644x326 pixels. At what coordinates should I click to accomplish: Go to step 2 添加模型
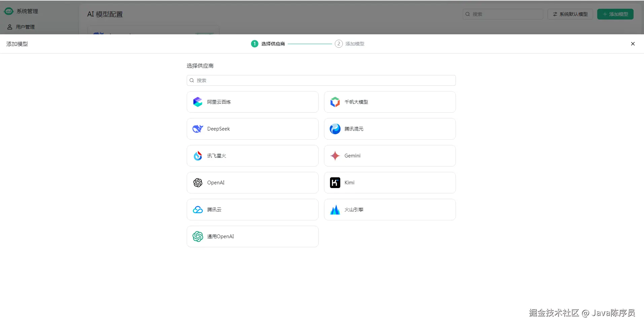[x=350, y=44]
